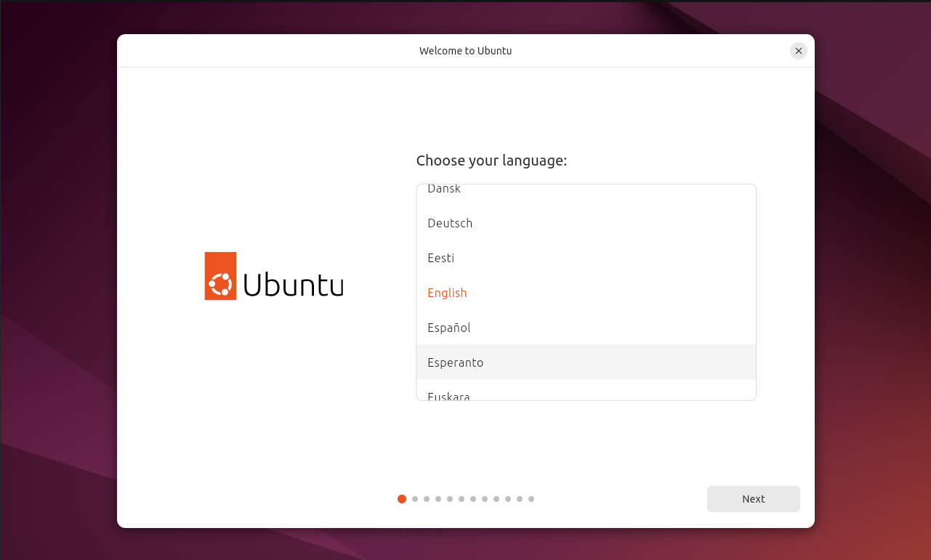The width and height of the screenshot is (931, 560).
Task: Click the Choose your language heading
Action: [x=491, y=161]
